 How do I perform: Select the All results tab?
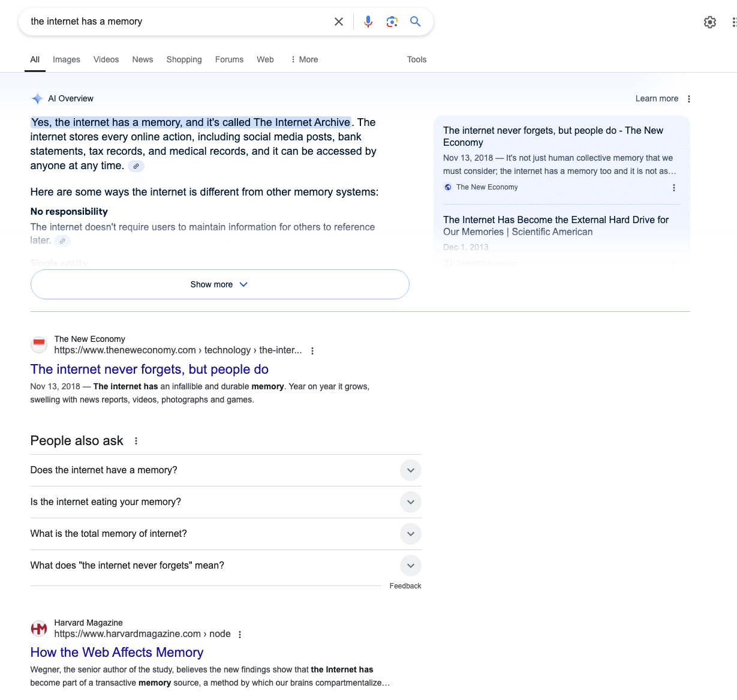35,59
